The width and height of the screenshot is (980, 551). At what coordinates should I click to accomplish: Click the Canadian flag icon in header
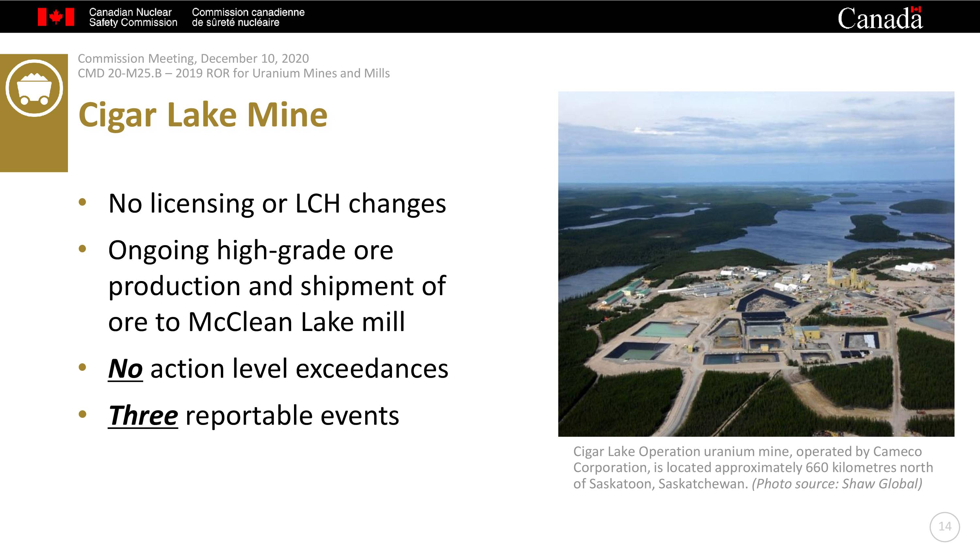point(56,17)
